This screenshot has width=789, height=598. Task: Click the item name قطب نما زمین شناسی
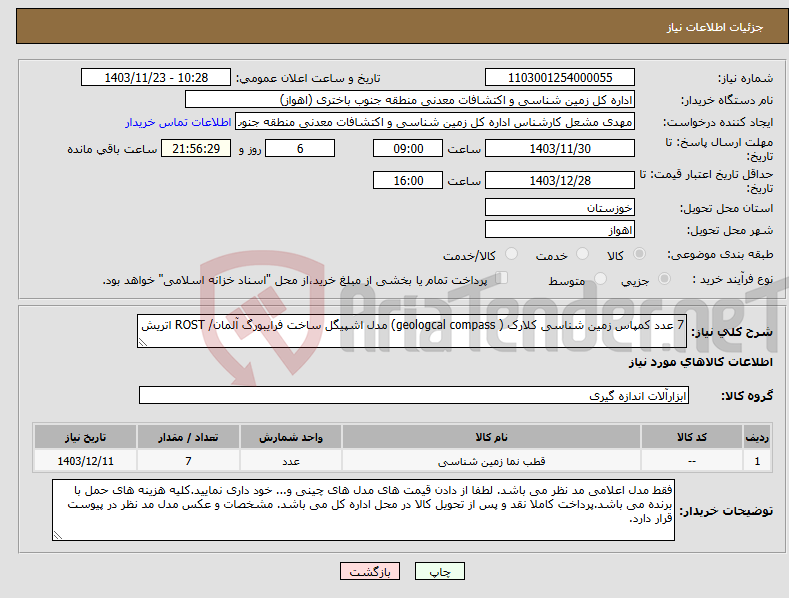click(x=491, y=461)
